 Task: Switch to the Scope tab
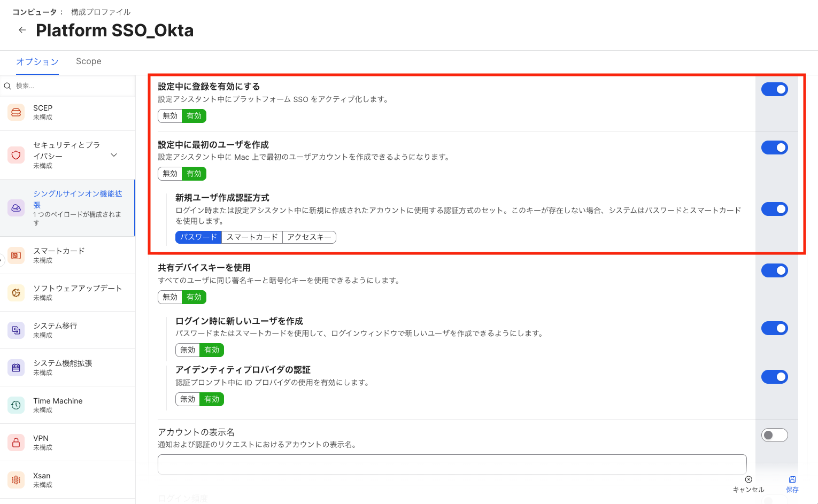(88, 61)
